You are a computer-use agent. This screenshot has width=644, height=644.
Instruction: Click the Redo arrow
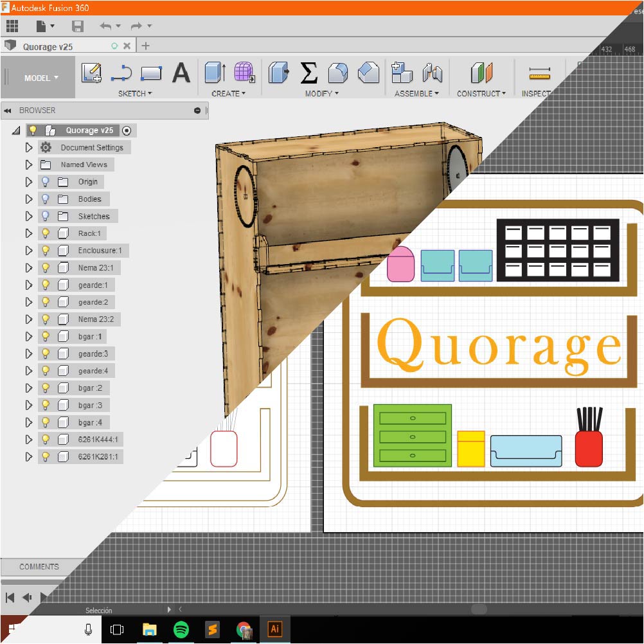tap(136, 26)
